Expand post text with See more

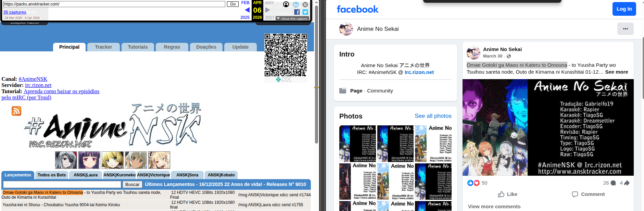click(617, 72)
